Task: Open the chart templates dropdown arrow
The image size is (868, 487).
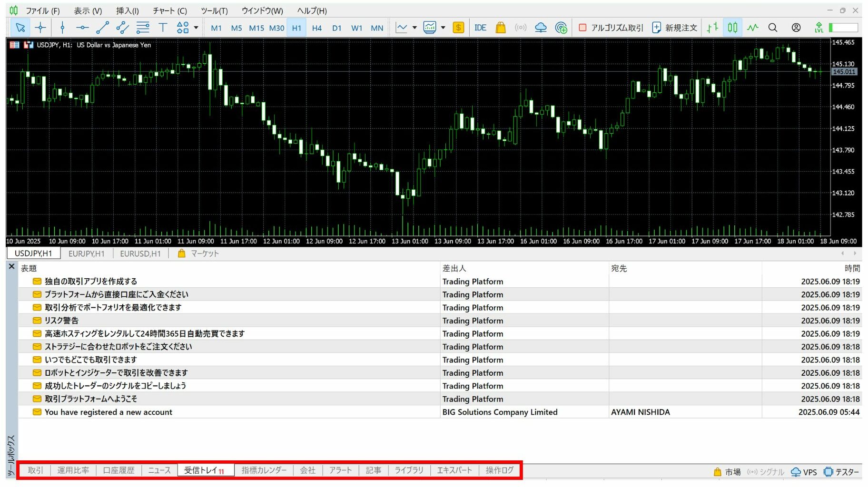Action: pyautogui.click(x=443, y=28)
